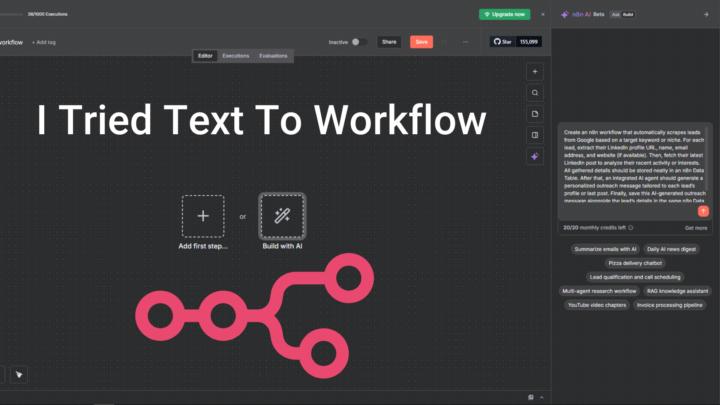Click the Build with AI magic wand box
Image resolution: width=720 pixels, height=405 pixels.
tap(282, 216)
